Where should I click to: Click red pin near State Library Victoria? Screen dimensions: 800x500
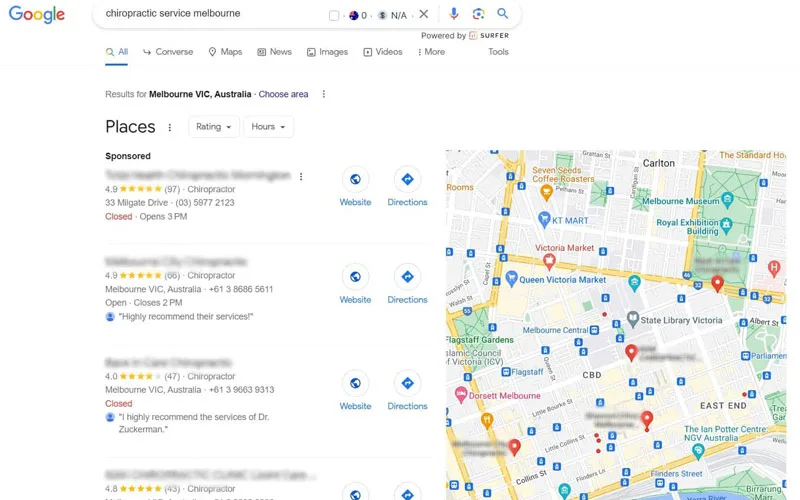coord(631,353)
